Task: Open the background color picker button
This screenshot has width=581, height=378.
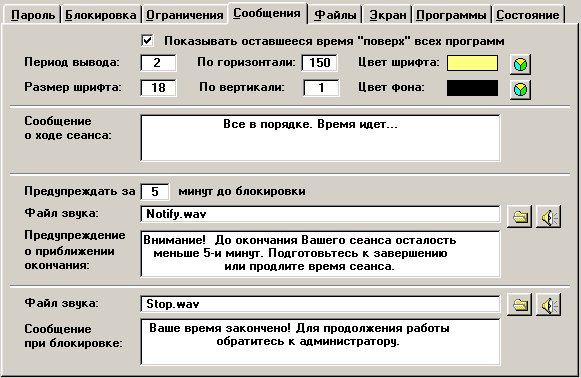Action: pyautogui.click(x=520, y=89)
